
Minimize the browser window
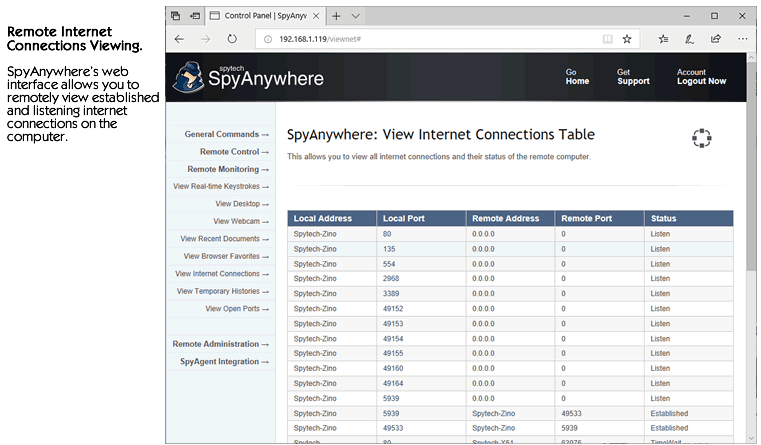pos(687,16)
